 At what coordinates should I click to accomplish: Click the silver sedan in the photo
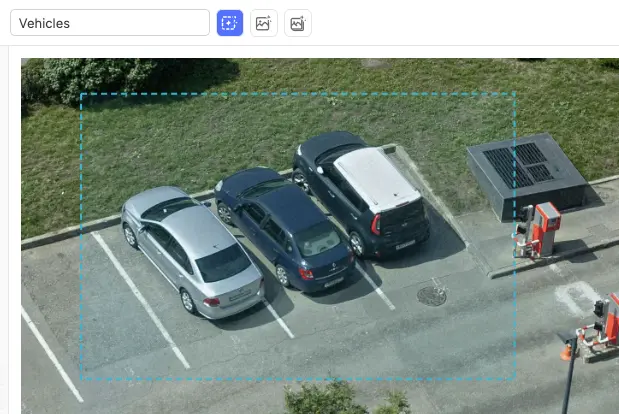[192, 251]
